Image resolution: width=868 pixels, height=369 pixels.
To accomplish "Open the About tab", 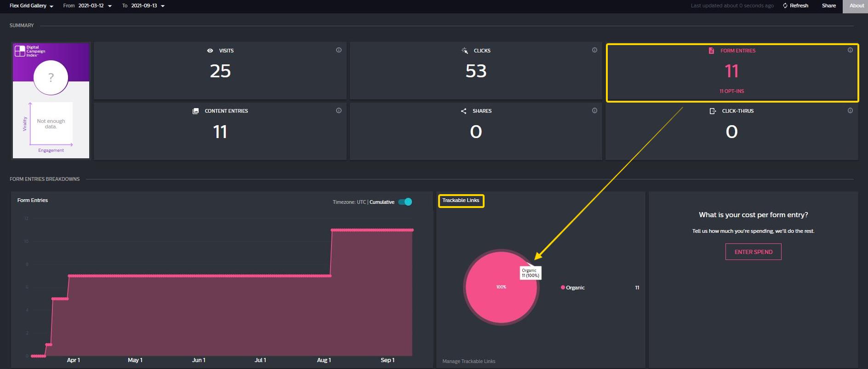I will (x=857, y=6).
